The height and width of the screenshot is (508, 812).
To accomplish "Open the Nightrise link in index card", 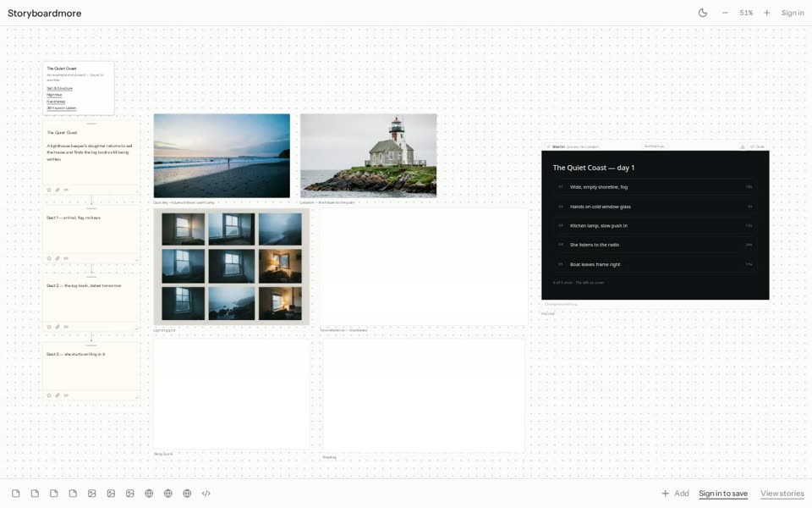I will [x=54, y=96].
